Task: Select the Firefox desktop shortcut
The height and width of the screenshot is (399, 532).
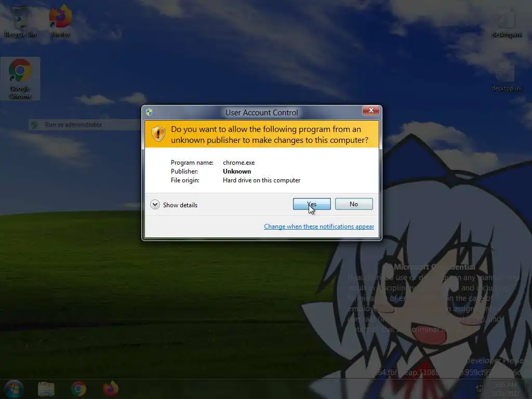Action: click(x=60, y=21)
